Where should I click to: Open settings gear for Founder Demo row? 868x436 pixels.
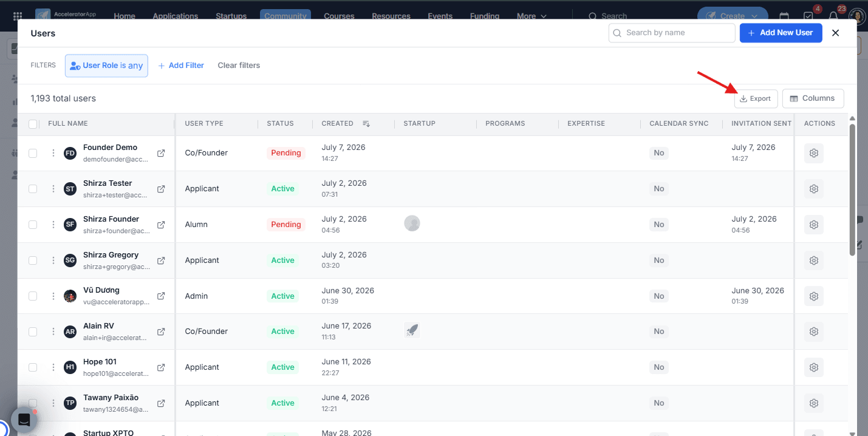(814, 153)
